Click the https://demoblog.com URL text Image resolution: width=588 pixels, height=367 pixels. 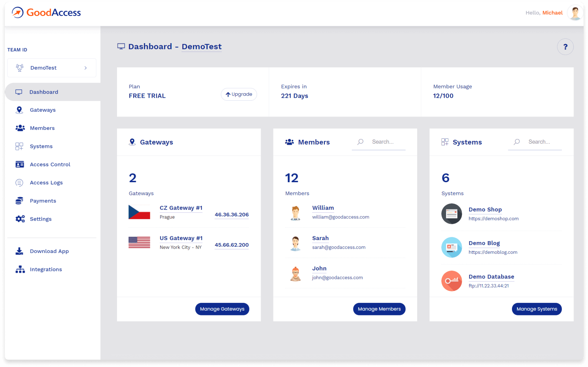click(x=493, y=252)
